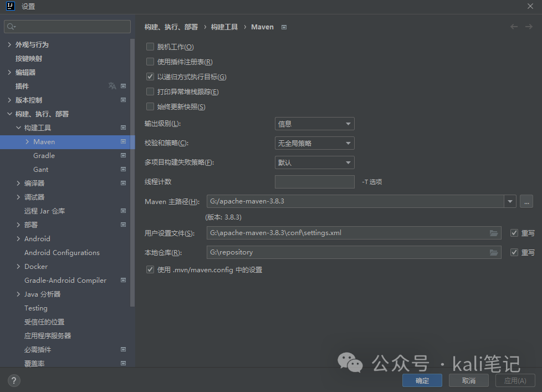
Task: Click the marker icon next to Maven breadcrumb
Action: coord(284,27)
